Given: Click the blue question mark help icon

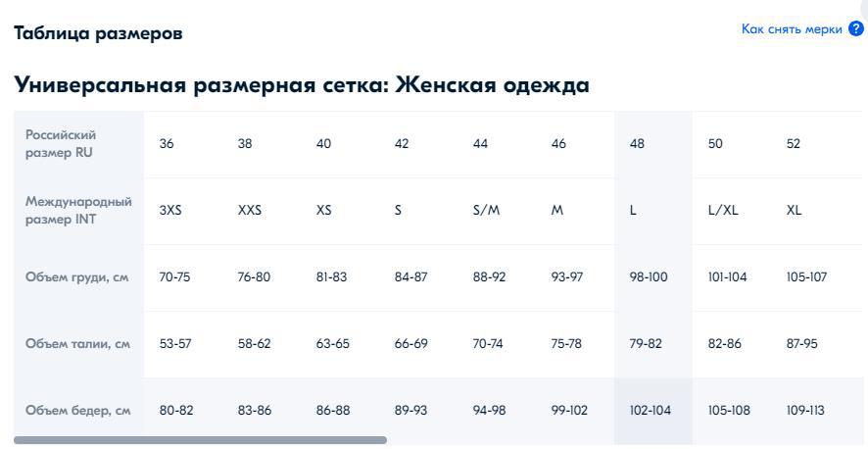Looking at the screenshot, I should tap(856, 28).
